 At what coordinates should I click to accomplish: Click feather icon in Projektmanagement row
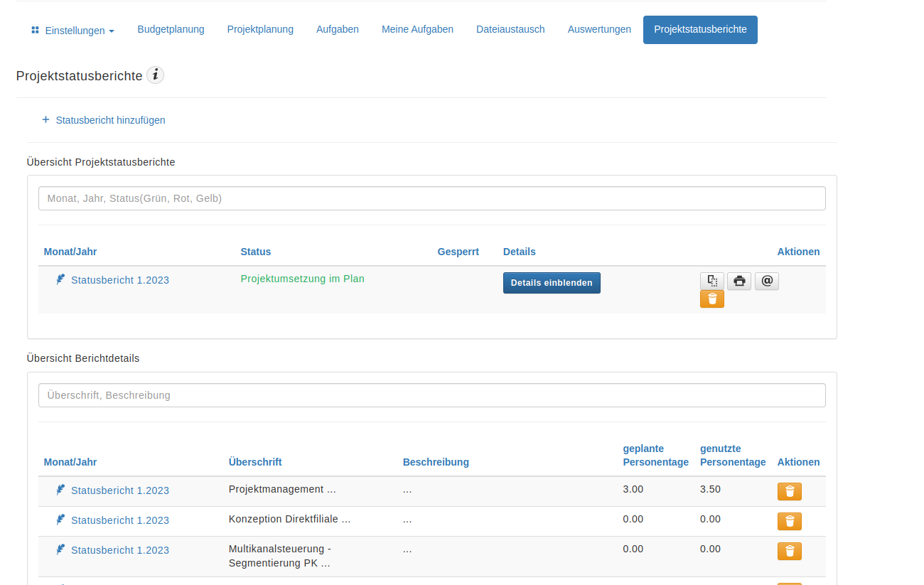tap(61, 490)
